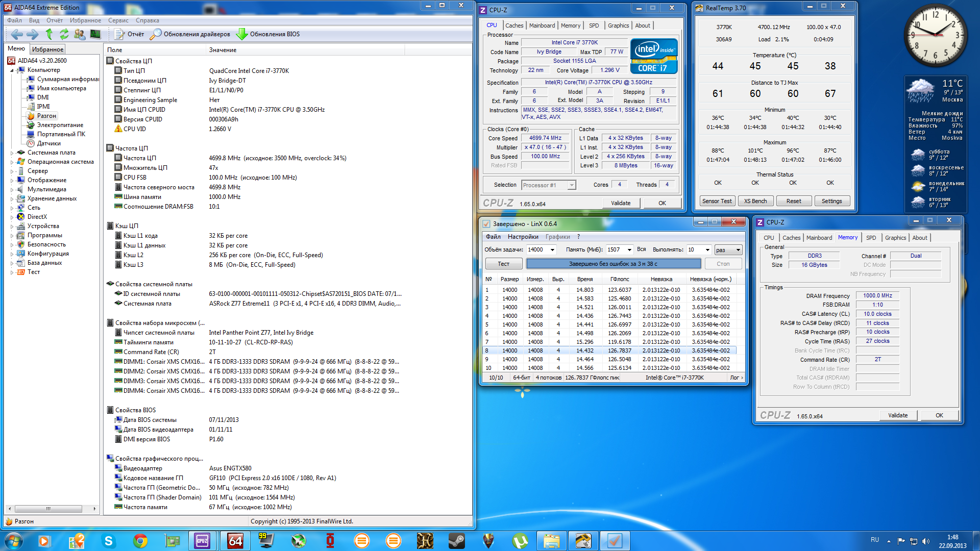The width and height of the screenshot is (980, 551).
Task: Click the Отчёт report toolbar button
Action: (130, 34)
